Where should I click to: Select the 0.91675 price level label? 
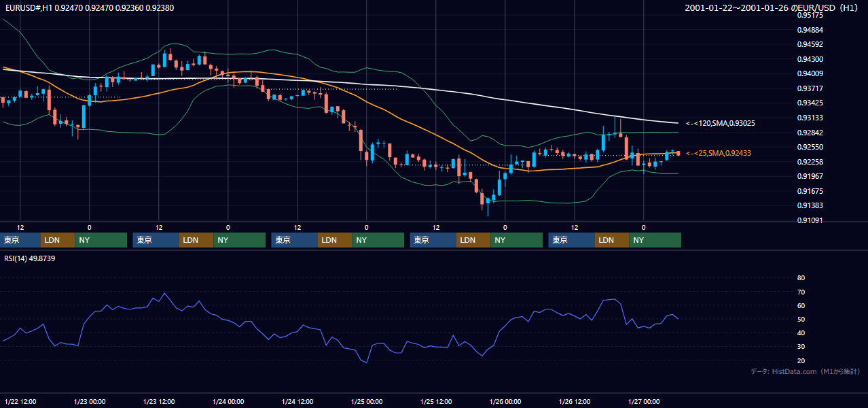pyautogui.click(x=810, y=191)
